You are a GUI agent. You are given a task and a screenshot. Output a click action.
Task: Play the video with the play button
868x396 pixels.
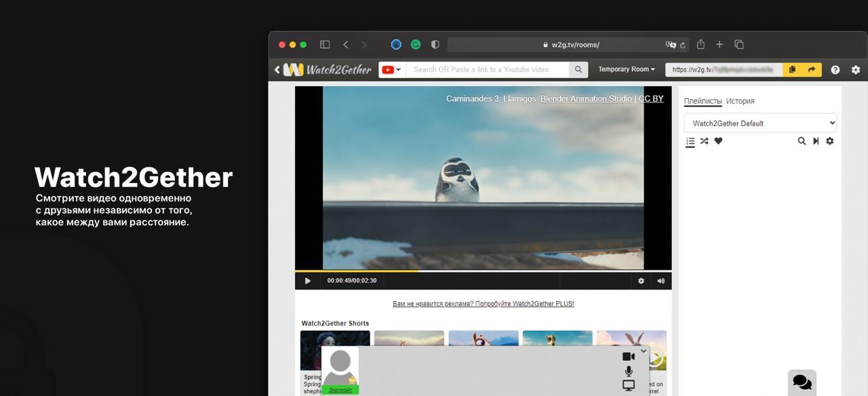(x=308, y=281)
